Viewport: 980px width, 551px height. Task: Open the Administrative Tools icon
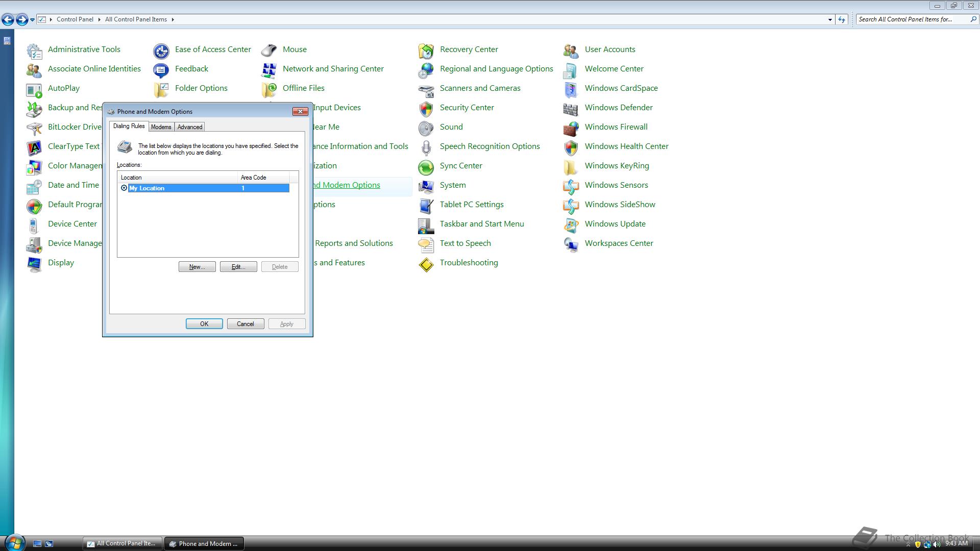[34, 51]
